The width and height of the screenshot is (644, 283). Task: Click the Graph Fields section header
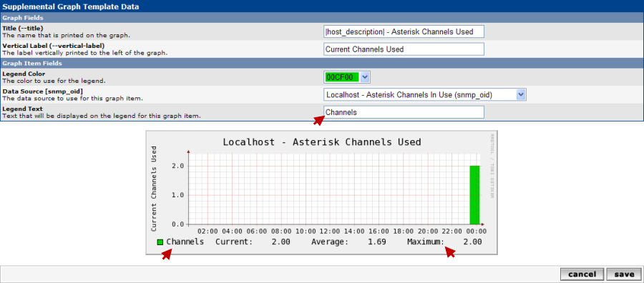(321, 18)
